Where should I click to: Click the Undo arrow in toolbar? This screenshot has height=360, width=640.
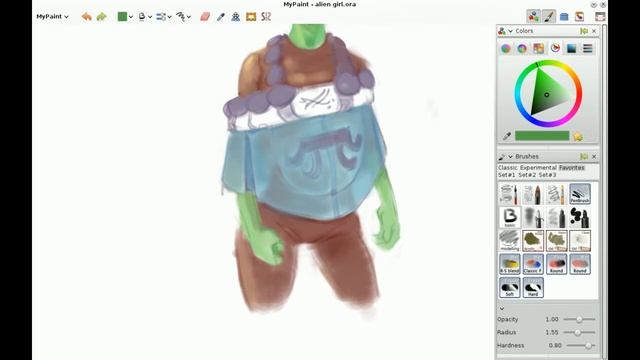click(86, 17)
